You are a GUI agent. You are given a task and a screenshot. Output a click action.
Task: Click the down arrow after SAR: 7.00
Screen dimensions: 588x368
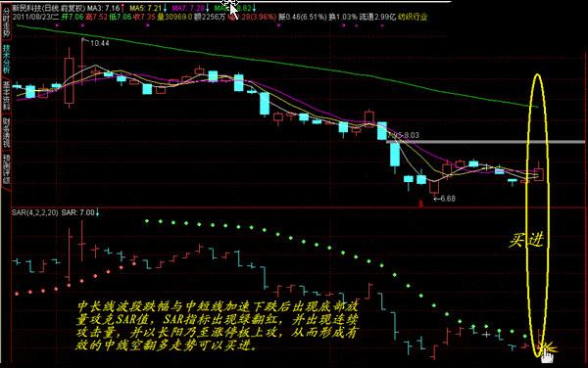tap(97, 212)
